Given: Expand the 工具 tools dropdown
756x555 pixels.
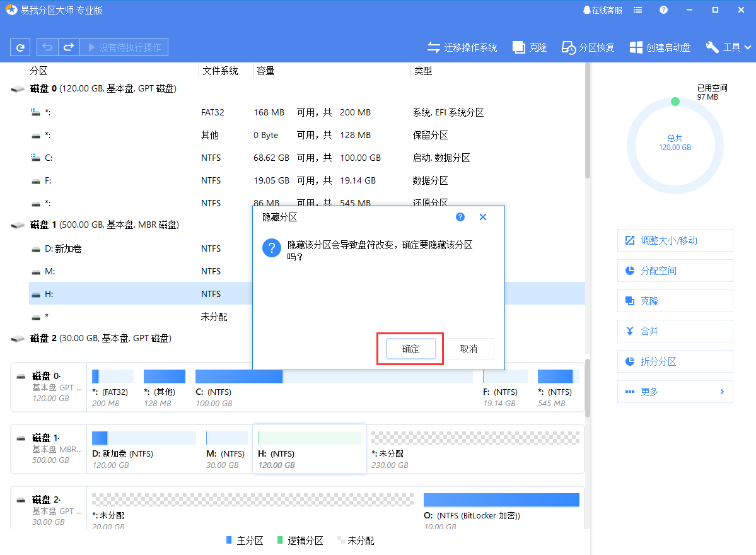Looking at the screenshot, I should click(x=729, y=47).
